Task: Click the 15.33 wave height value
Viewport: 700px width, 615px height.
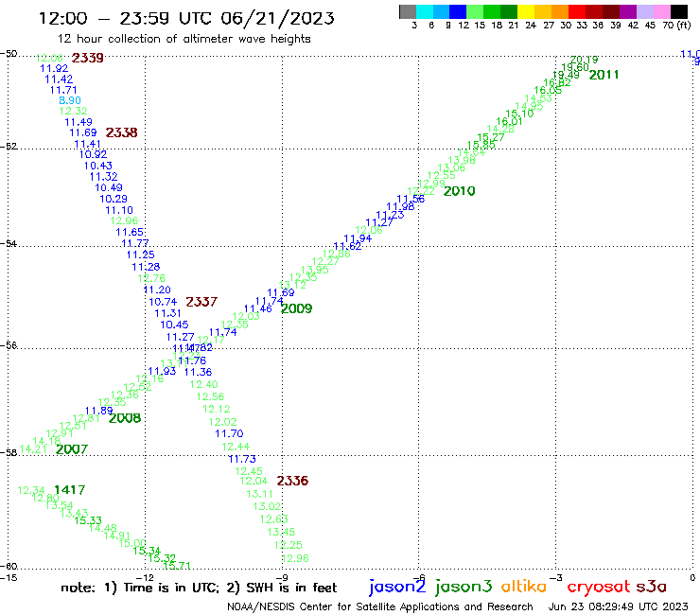Action: 88,520
